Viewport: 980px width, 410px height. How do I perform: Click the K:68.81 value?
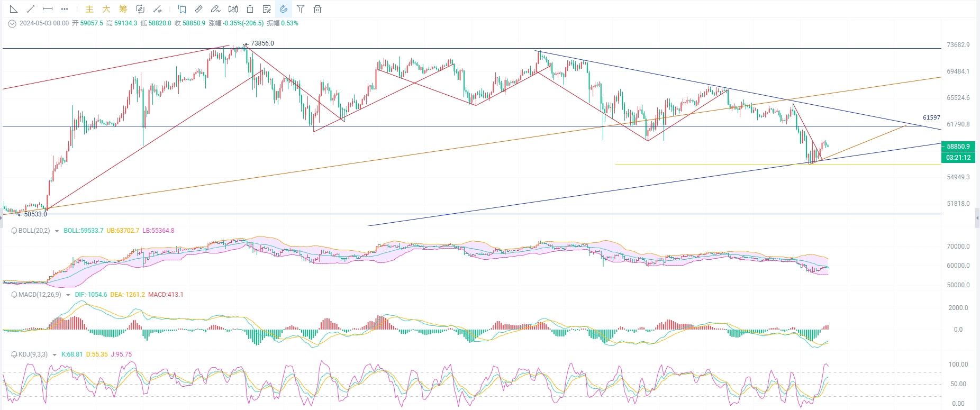72,354
